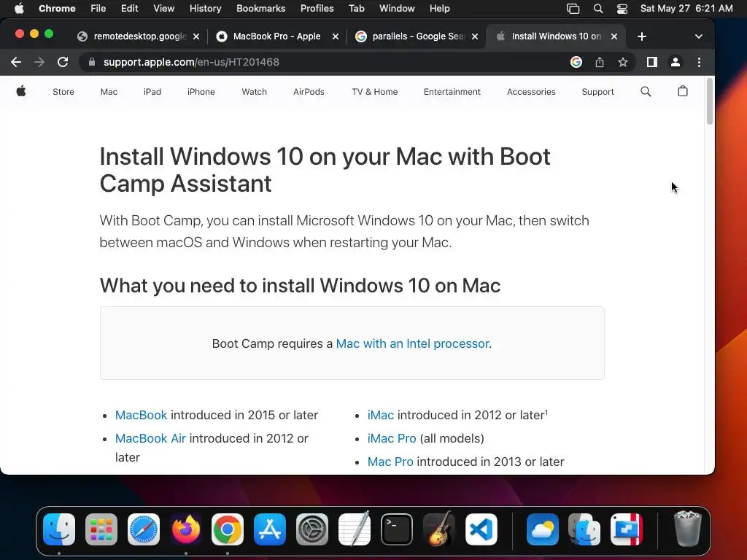
Task: Switch to the remotedesktop.google tab
Action: pos(138,36)
